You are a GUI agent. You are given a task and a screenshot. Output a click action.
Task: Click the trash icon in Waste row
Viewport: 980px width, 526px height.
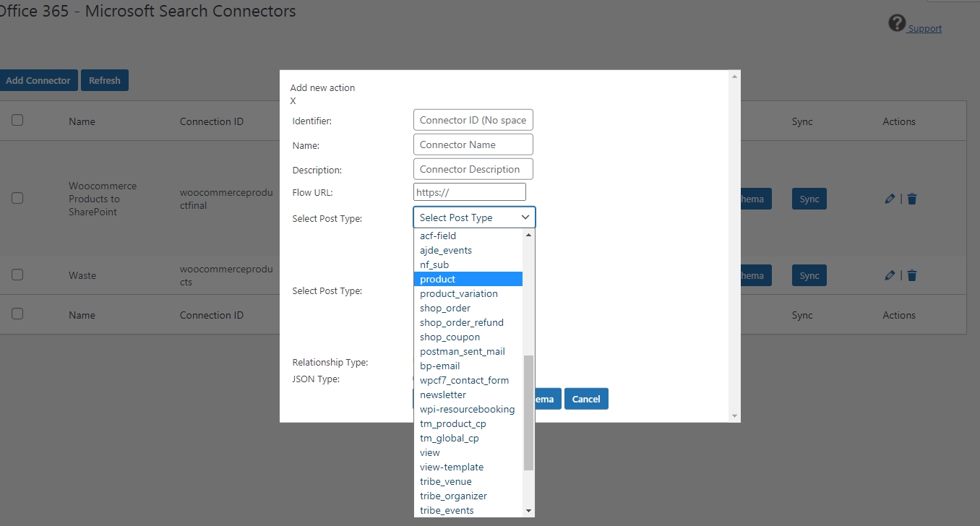click(x=912, y=275)
